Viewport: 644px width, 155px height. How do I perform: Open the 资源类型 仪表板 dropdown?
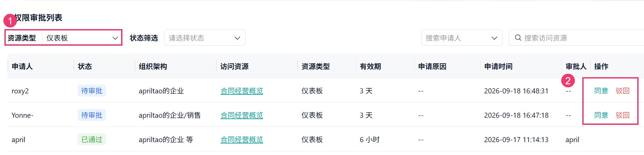pyautogui.click(x=82, y=38)
